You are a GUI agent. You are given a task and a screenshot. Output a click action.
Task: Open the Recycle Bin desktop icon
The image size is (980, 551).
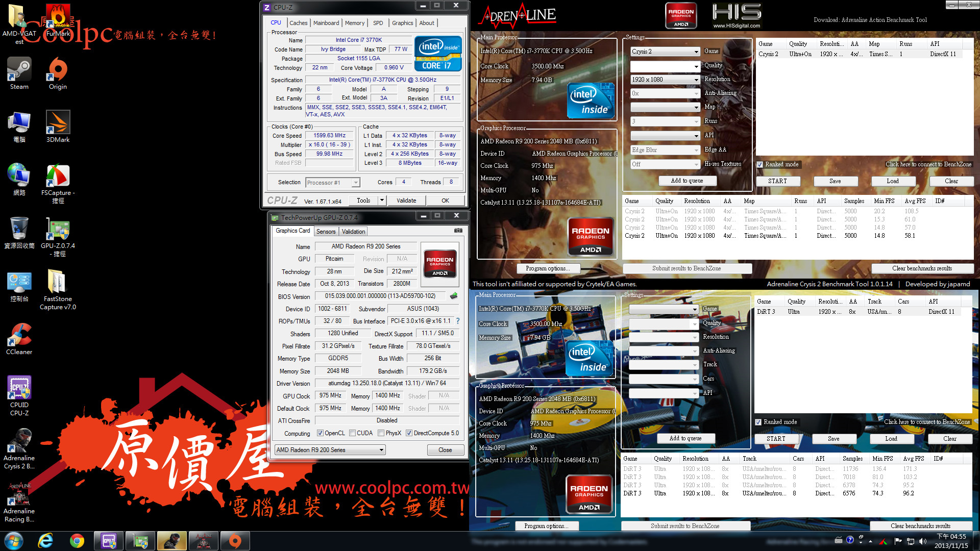click(x=19, y=233)
